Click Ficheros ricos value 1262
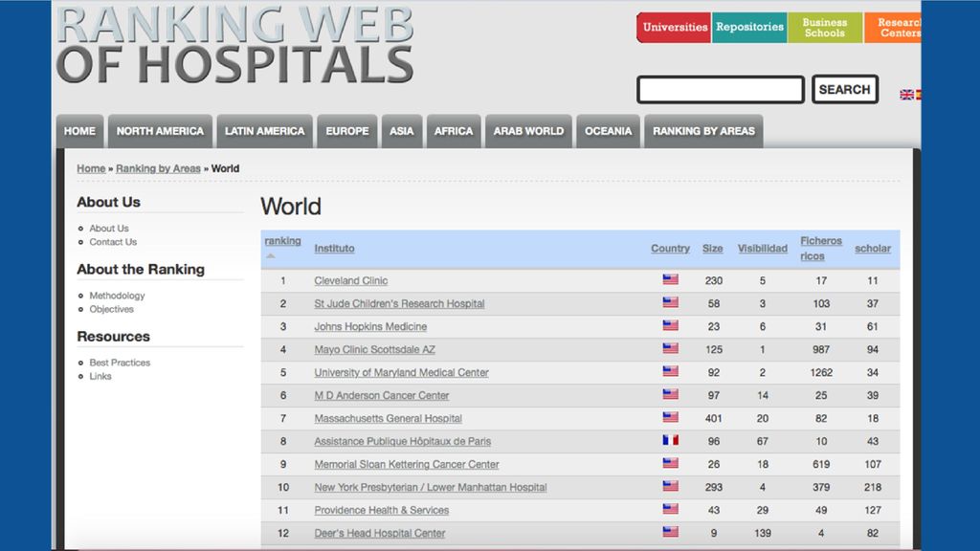The image size is (980, 551). point(821,372)
